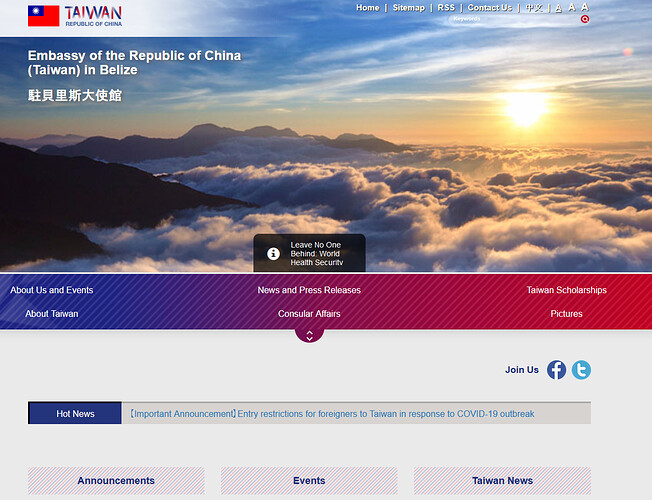Select the medium font size A
Viewport: 652px width, 500px height.
pos(572,8)
